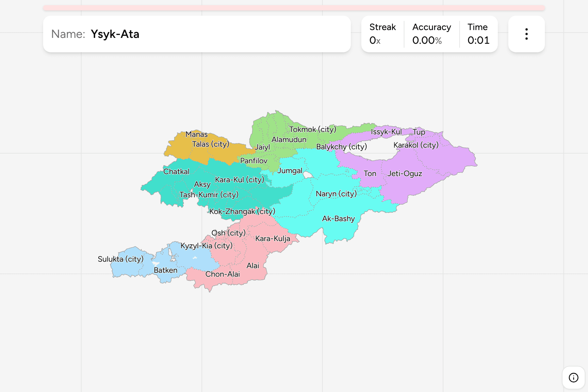588x392 pixels.
Task: Click Kara-Kul (city) label
Action: click(x=239, y=180)
